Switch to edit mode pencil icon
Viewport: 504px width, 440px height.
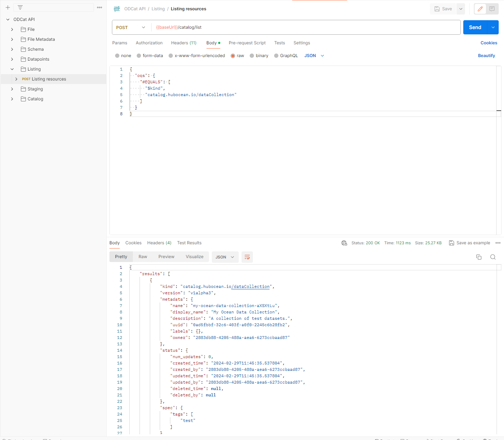pyautogui.click(x=480, y=9)
